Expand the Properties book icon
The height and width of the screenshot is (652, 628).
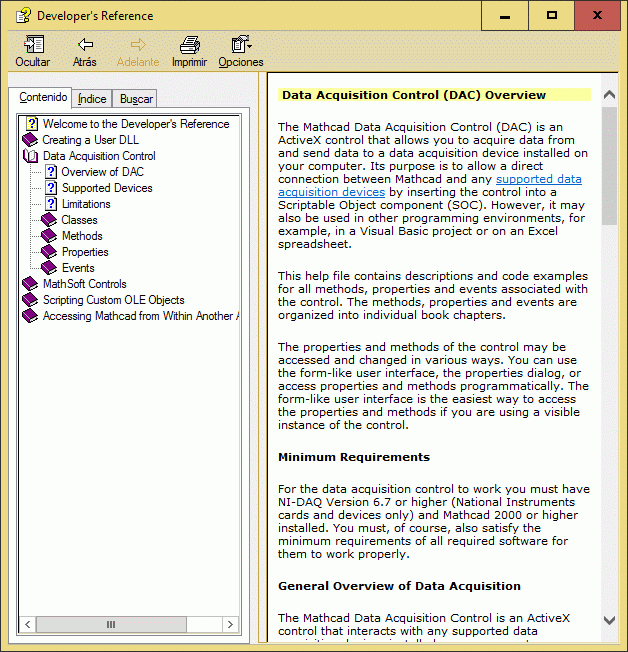point(49,252)
